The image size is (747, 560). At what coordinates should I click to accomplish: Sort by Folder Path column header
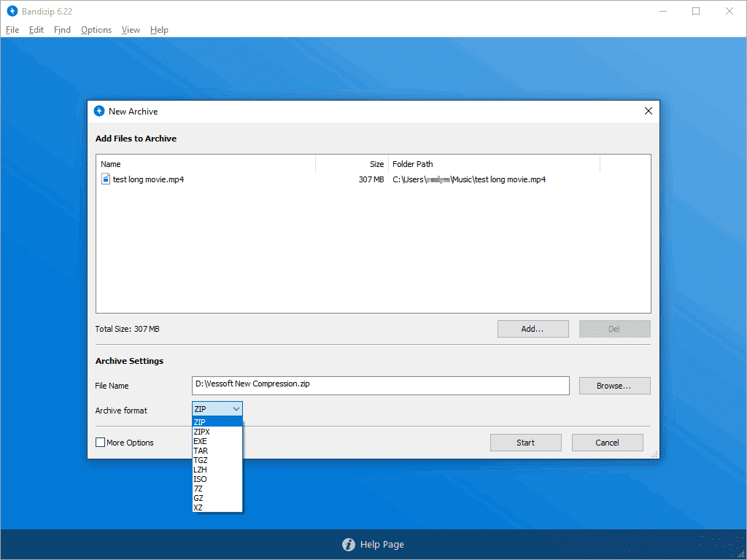coord(494,164)
